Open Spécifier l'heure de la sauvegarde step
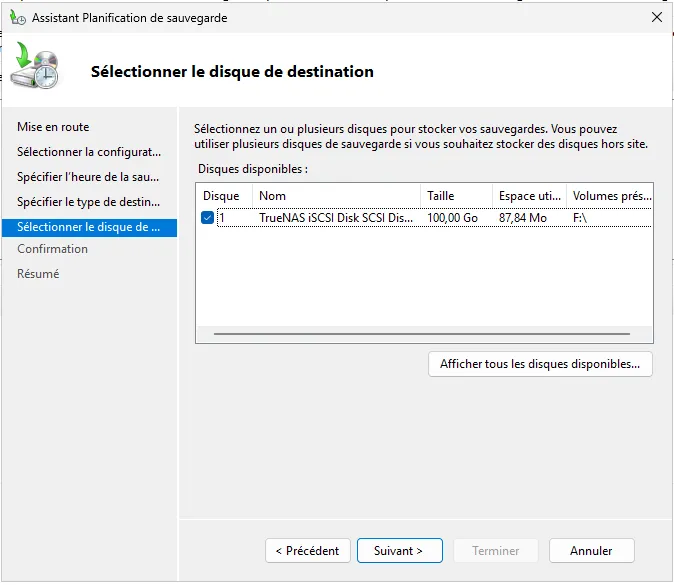This screenshot has width=674, height=585. click(89, 177)
